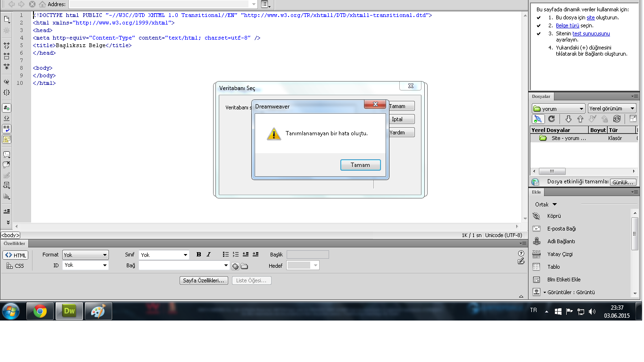Select the Site - yorum folder row

[584, 138]
